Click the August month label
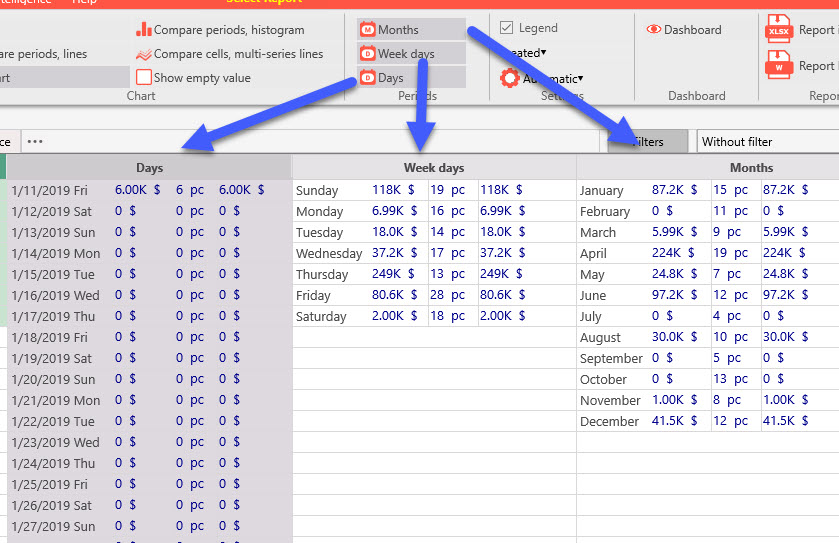 point(600,338)
